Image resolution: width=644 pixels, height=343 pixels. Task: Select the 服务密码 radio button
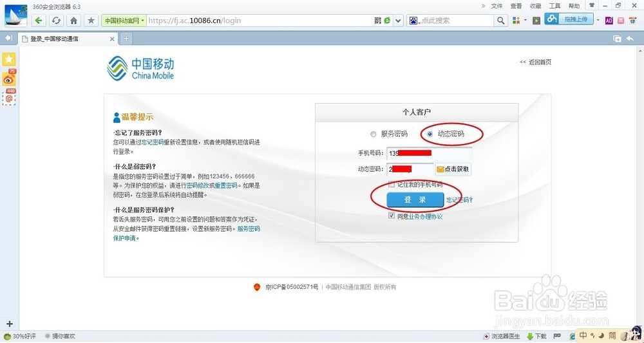tap(373, 134)
